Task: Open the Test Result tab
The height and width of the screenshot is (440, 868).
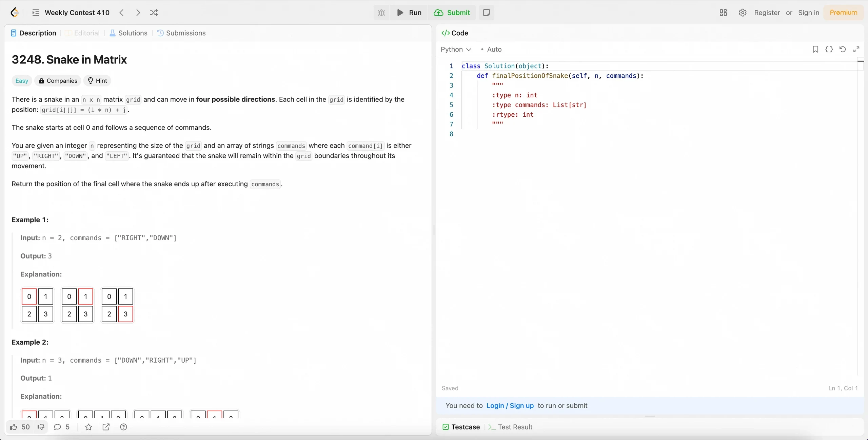Action: (510, 427)
